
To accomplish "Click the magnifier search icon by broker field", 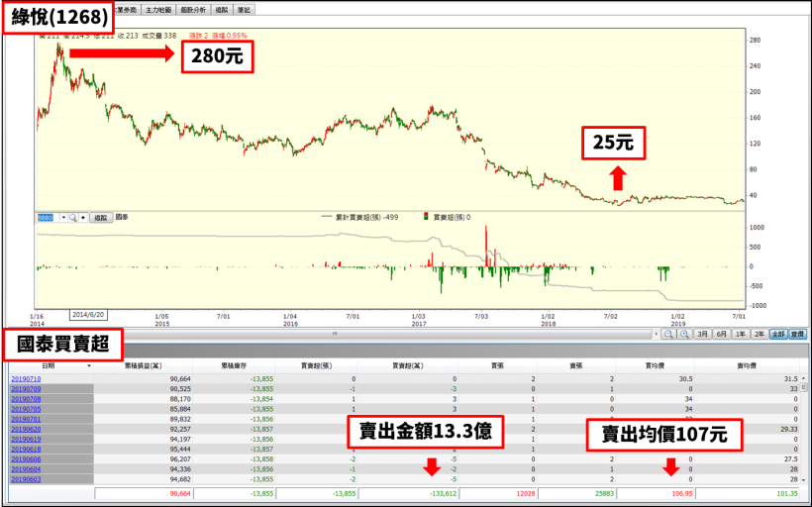I will (73, 218).
